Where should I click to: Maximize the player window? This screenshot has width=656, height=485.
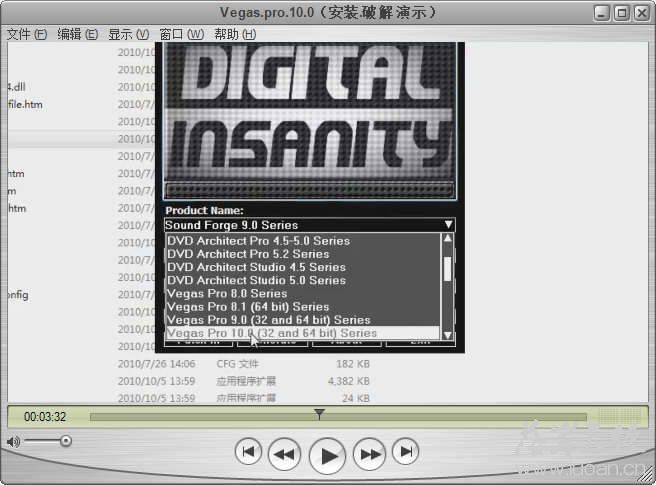622,13
